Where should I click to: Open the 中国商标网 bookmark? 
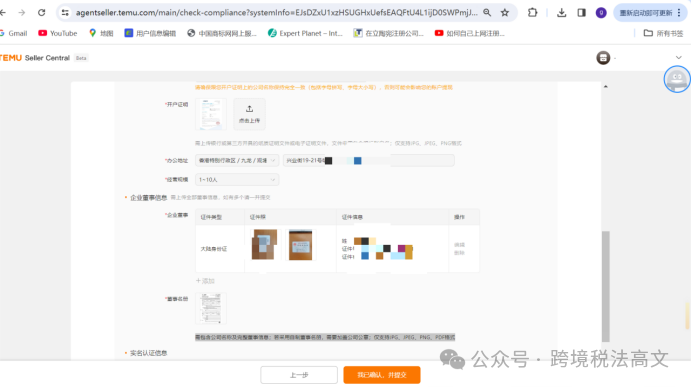(x=222, y=33)
